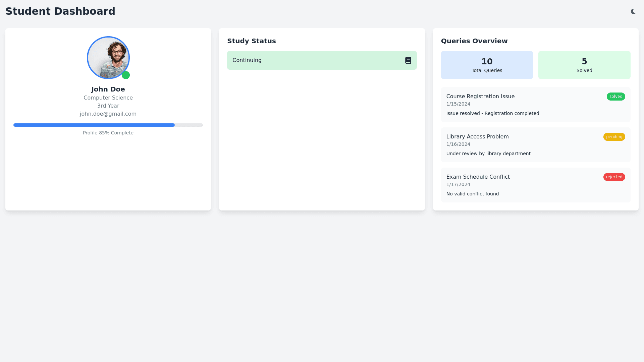Toggle dark mode moon icon

click(633, 11)
